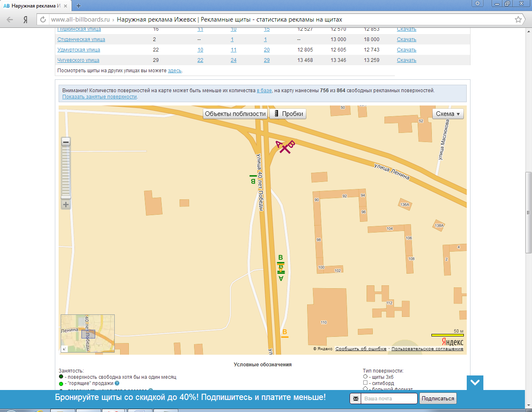Open the Студенческая улица link
Viewport: 532px width, 412px height.
(x=81, y=39)
